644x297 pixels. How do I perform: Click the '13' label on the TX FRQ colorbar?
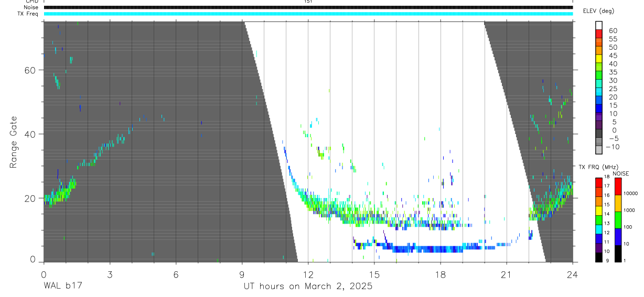(x=607, y=223)
